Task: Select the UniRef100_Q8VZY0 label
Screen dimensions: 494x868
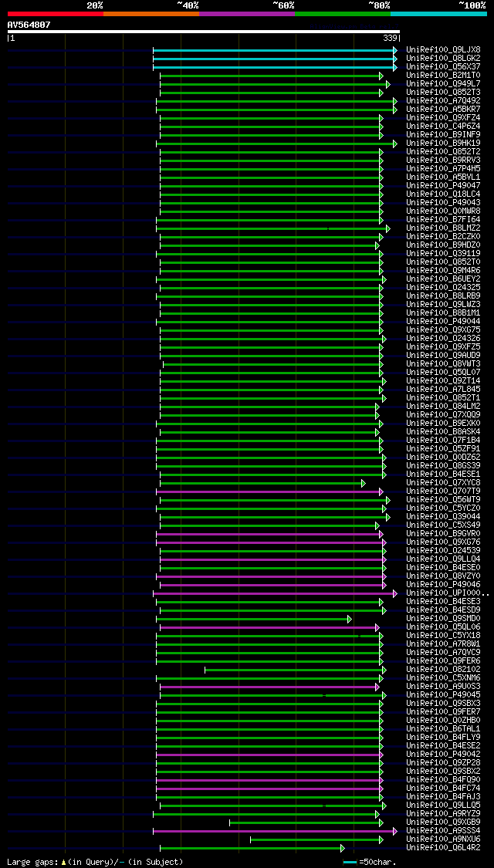Action: point(443,576)
